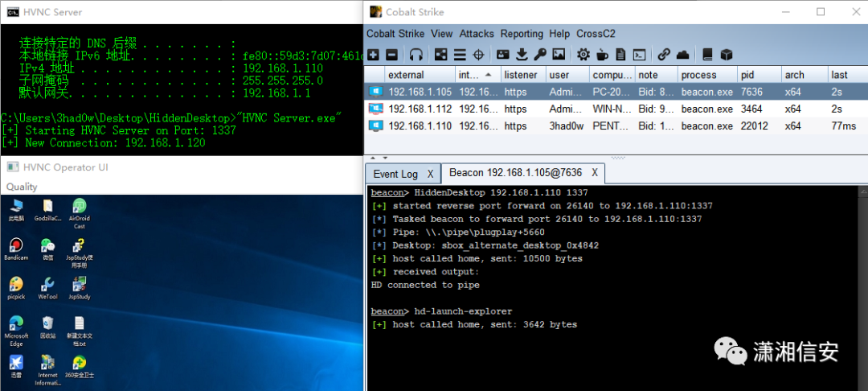Select AirDroid Cast desktop icon
Screen dimensions: 868x391
pyautogui.click(x=79, y=213)
